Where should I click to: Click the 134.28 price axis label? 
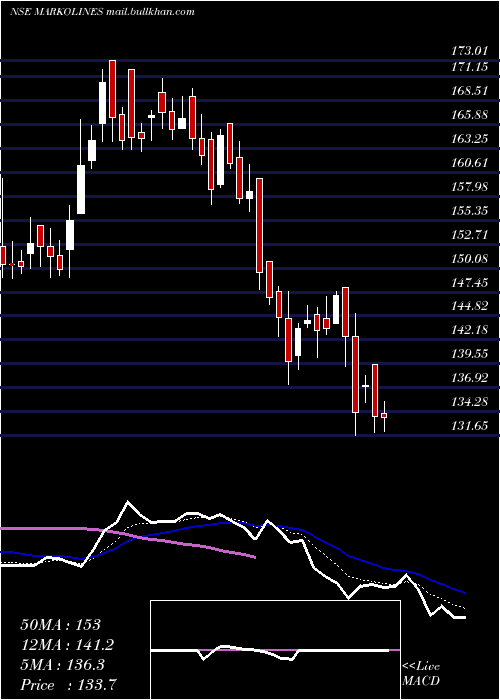coord(469,402)
